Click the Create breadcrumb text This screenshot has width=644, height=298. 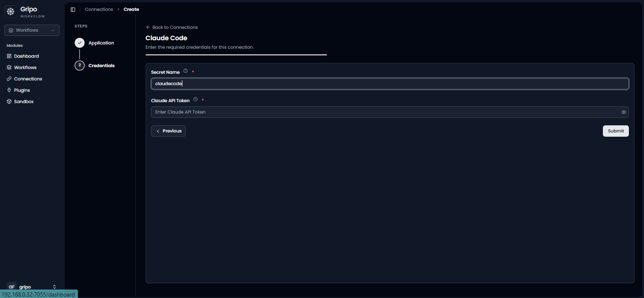pos(131,9)
